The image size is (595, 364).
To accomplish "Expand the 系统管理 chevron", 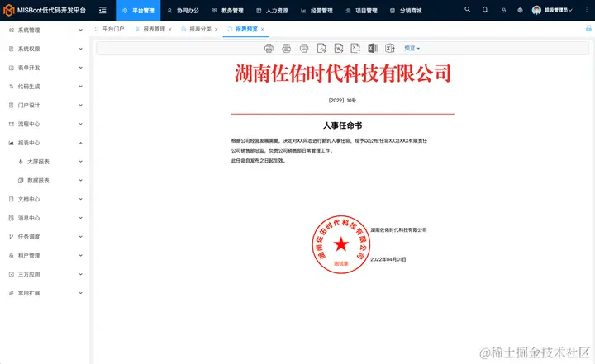I will click(x=80, y=30).
